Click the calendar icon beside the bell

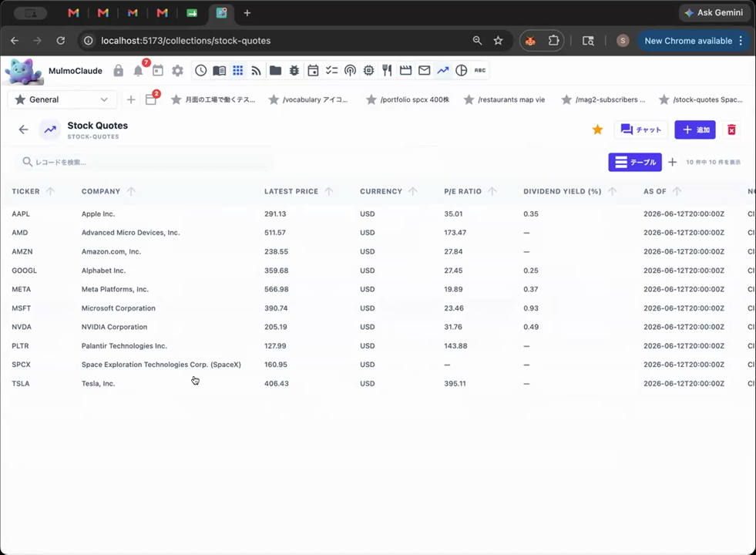(158, 71)
